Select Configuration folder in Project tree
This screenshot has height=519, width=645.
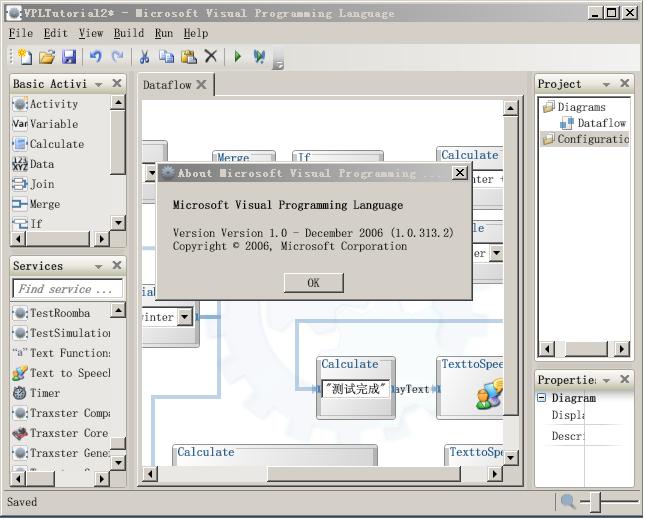pos(585,139)
